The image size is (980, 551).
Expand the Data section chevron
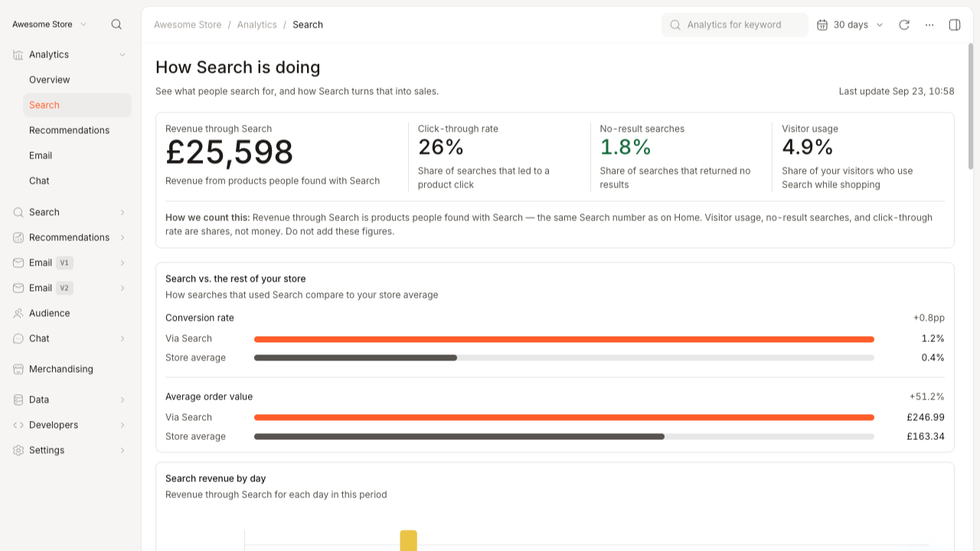click(122, 399)
